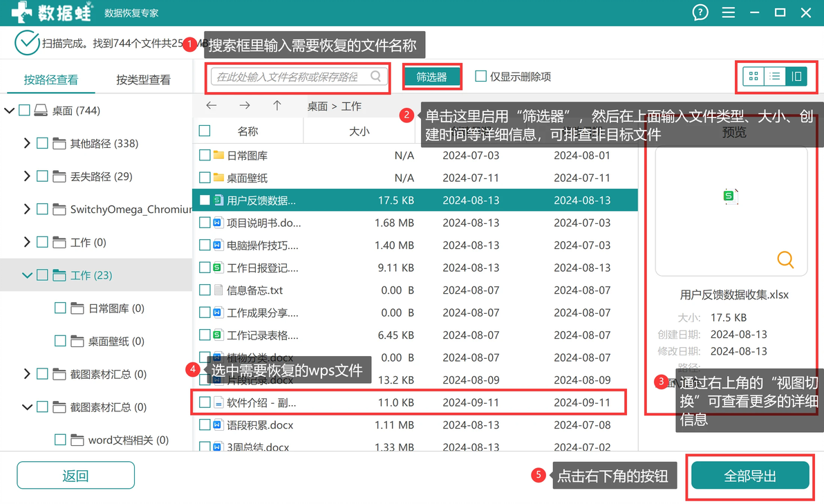Click the search magnifier in search box
This screenshot has width=824, height=504.
[376, 76]
